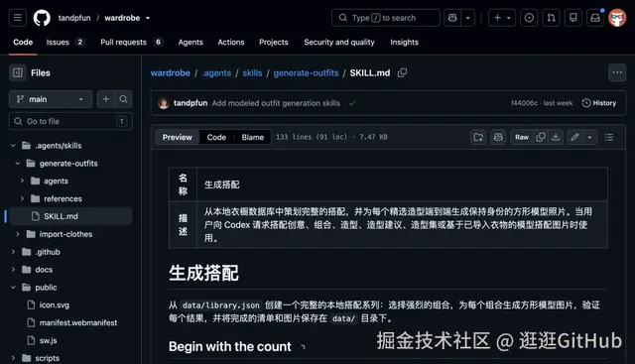This screenshot has height=364, width=635.
Task: Switch to the Issues tab
Action: 64,42
